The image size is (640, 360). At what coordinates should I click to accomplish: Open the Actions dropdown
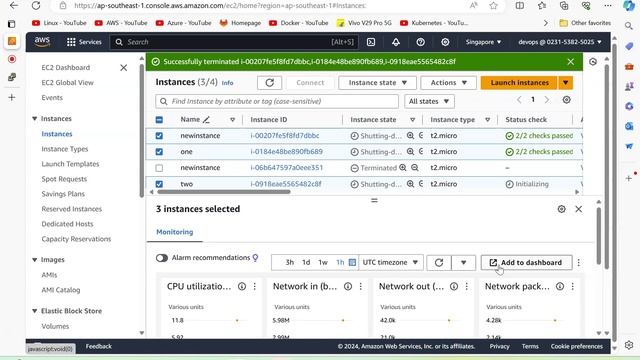(x=449, y=83)
